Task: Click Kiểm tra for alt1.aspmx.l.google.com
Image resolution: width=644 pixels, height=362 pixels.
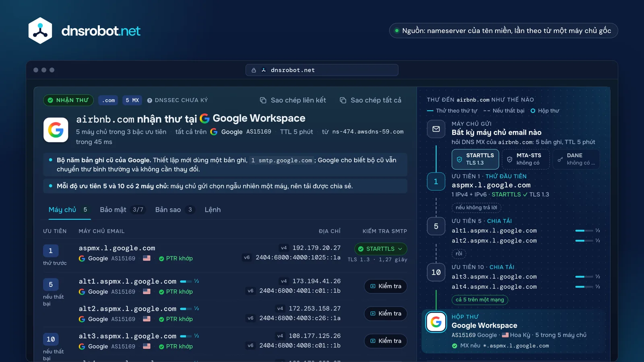Action: 386,286
